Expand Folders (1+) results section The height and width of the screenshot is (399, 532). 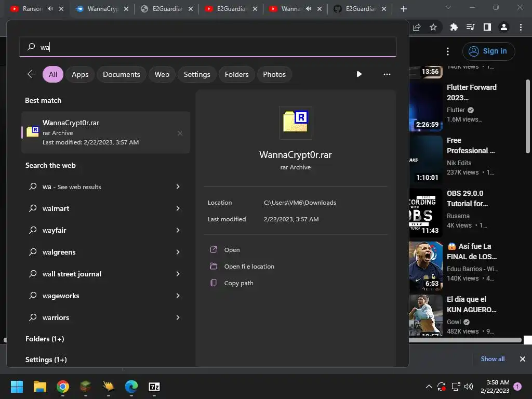click(45, 339)
